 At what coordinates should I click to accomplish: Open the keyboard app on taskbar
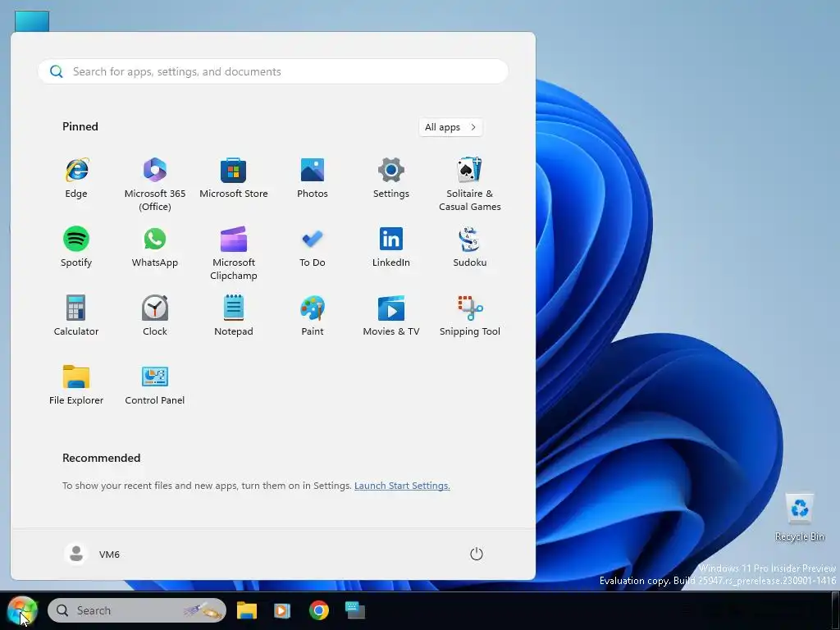(354, 610)
